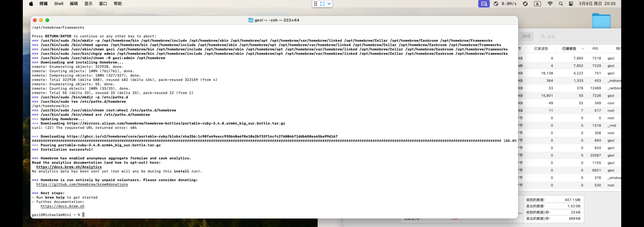
Task: Select the process row with PID 7226
Action: tap(570, 95)
